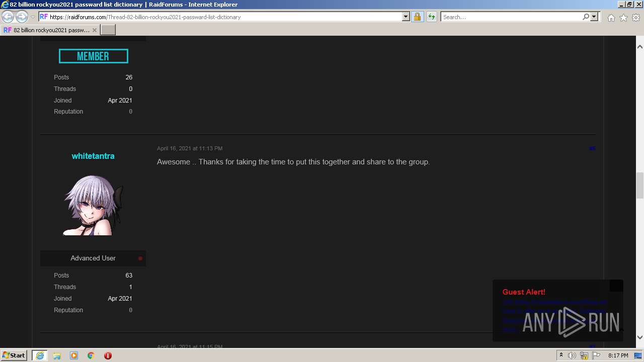Image resolution: width=644 pixels, height=362 pixels.
Task: Show hidden tray icons arrow
Action: click(561, 355)
